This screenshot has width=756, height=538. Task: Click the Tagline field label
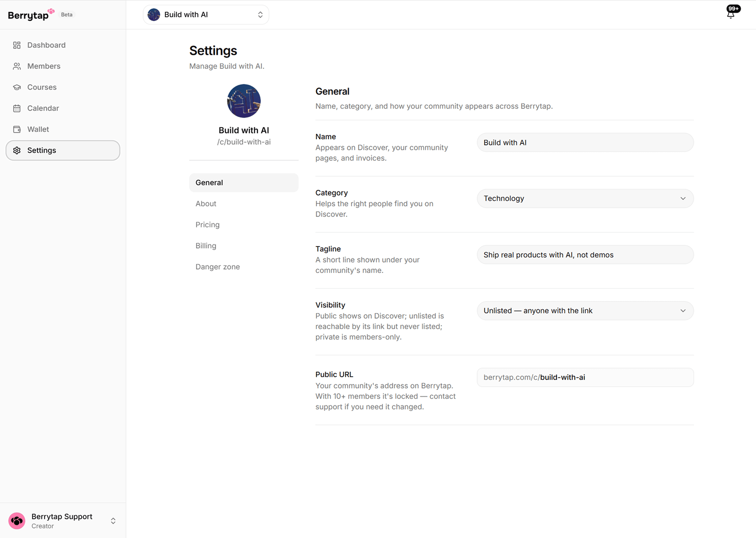point(328,249)
